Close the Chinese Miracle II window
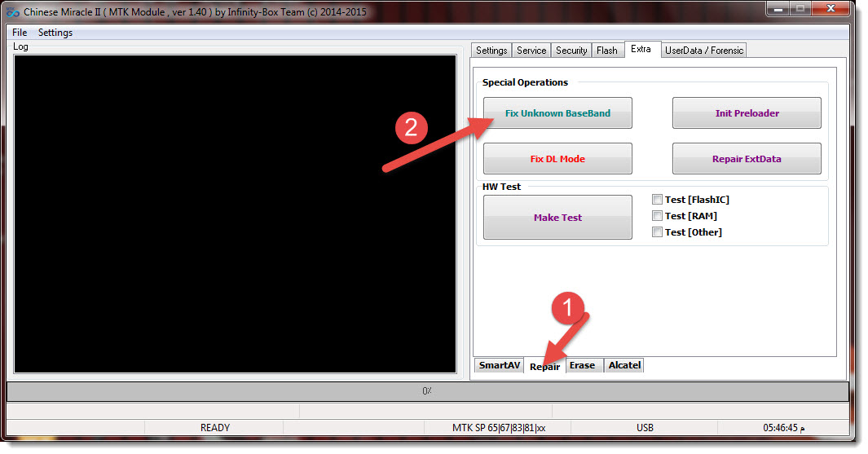 click(831, 8)
